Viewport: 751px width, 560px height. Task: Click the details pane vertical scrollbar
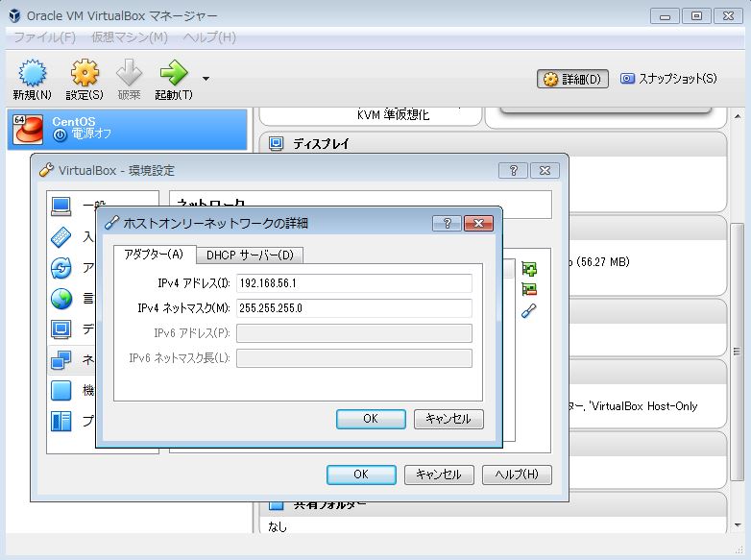pos(737,353)
